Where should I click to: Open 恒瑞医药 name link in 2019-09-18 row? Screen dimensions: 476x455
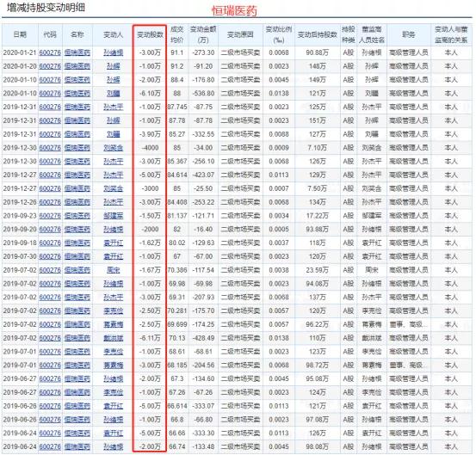click(x=77, y=243)
